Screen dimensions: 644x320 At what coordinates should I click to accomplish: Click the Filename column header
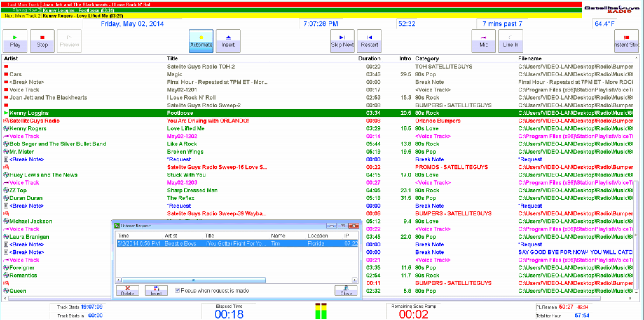(x=530, y=58)
